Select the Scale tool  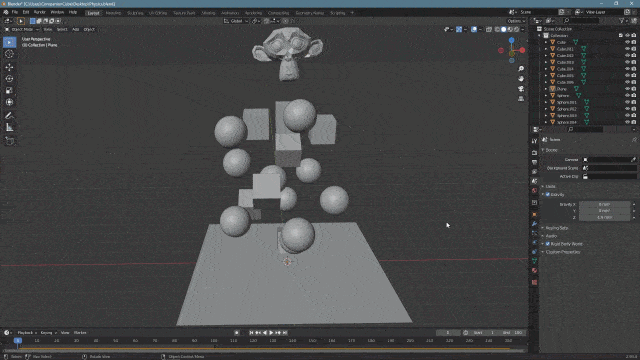[9, 91]
